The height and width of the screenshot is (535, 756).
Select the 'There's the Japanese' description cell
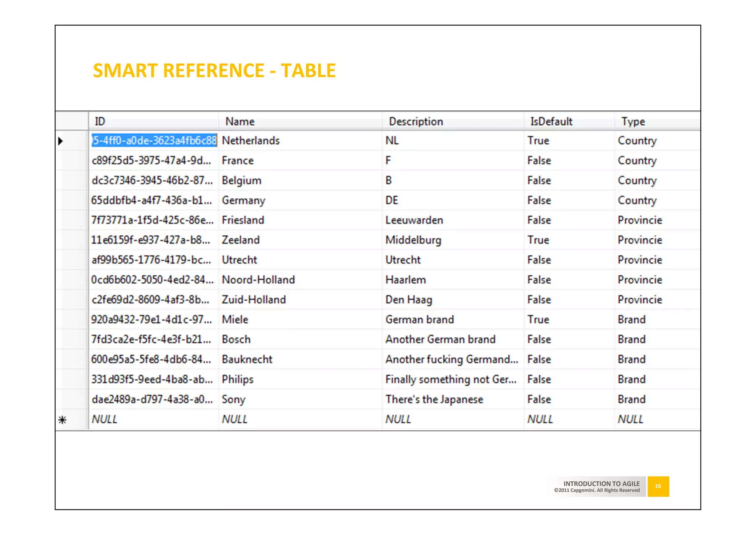[x=453, y=399]
